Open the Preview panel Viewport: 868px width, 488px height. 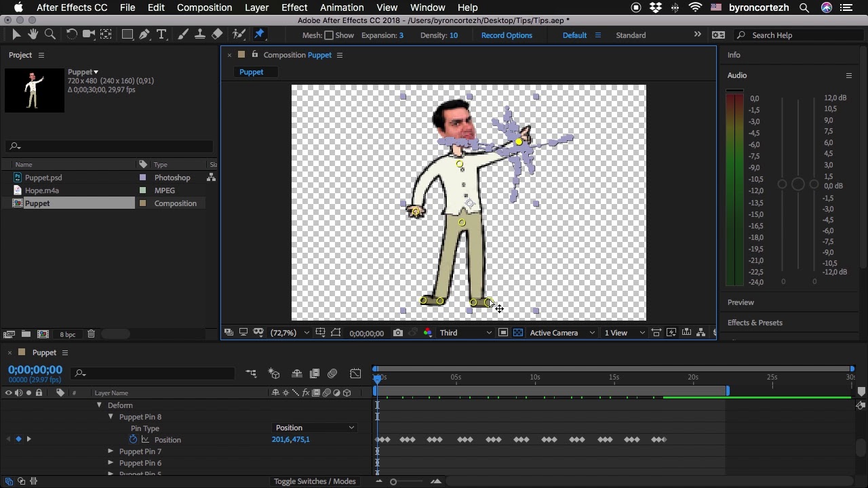741,302
